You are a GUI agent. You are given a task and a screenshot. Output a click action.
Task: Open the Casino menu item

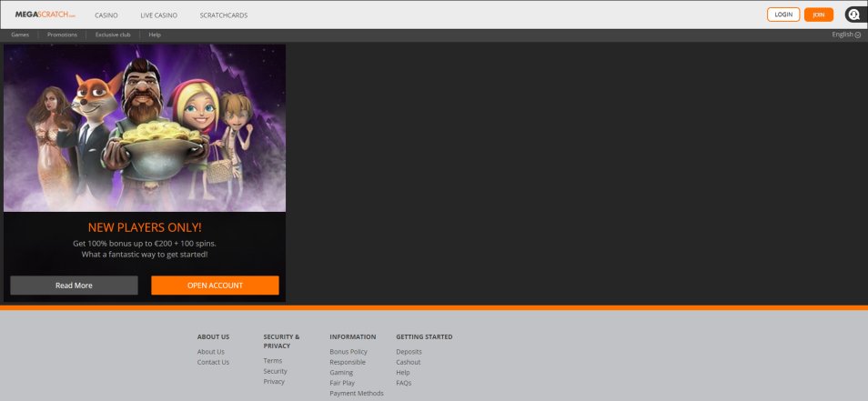[x=106, y=15]
